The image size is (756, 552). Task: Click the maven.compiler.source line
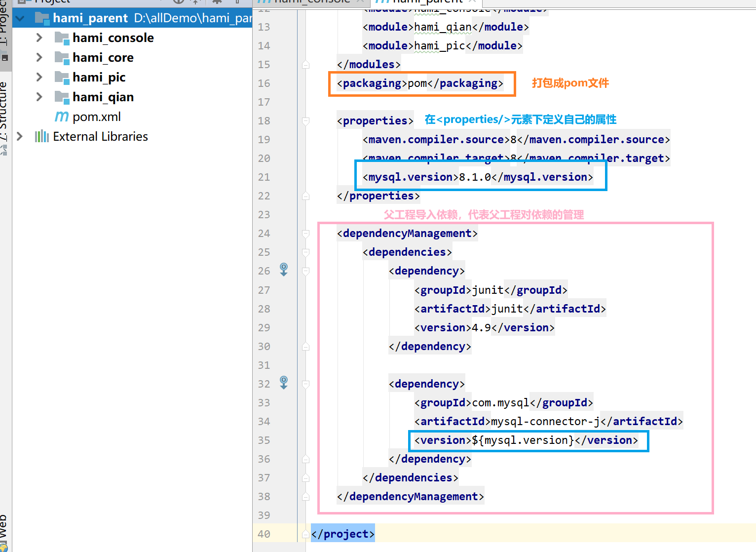click(x=516, y=140)
